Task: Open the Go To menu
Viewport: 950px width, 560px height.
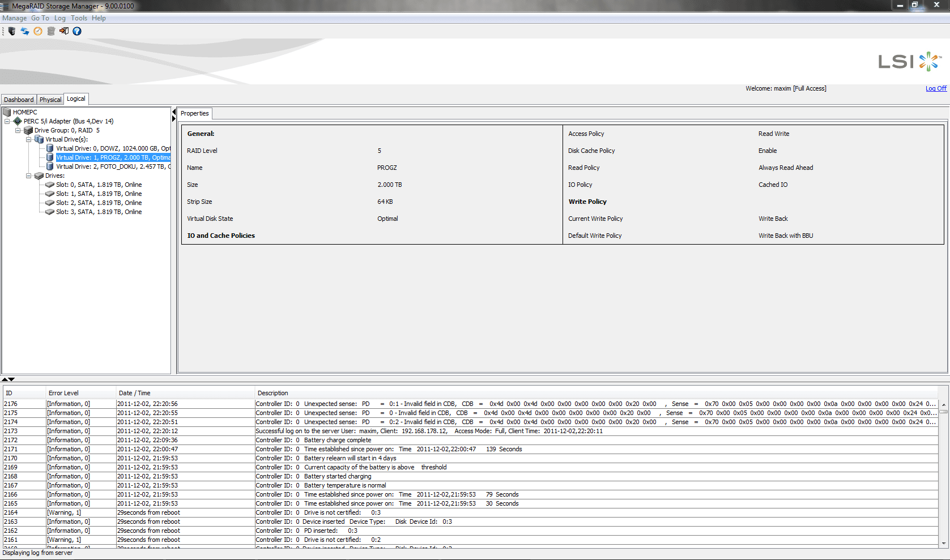Action: click(x=40, y=18)
